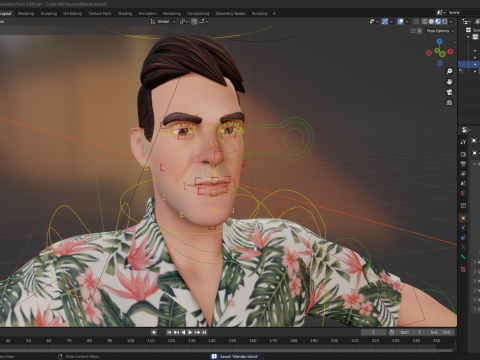Screen dimensions: 480x360
Task: Jump to the timeline end frame
Action: coord(204,332)
